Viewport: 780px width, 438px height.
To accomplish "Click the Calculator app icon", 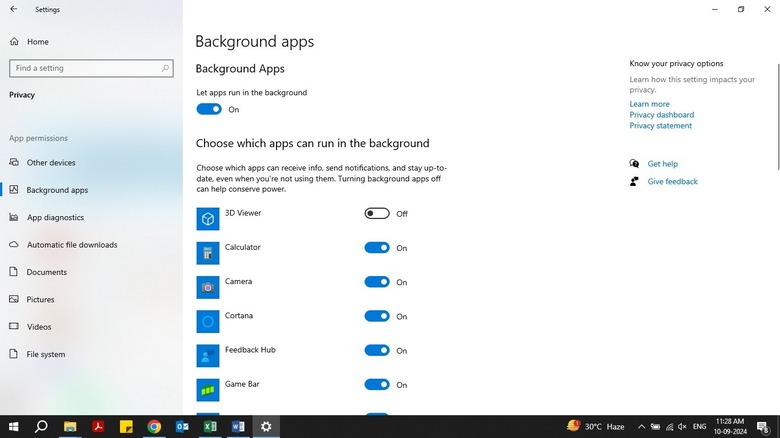I will tap(207, 253).
